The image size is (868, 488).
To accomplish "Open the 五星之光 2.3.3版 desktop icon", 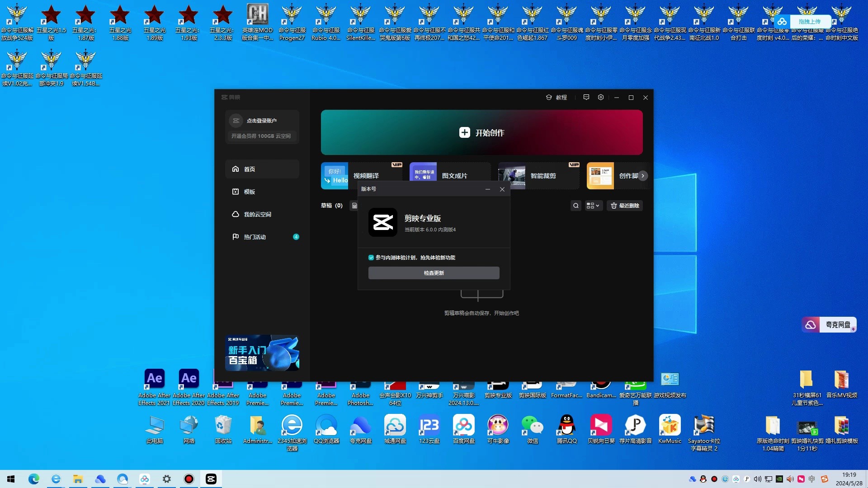I will [222, 22].
